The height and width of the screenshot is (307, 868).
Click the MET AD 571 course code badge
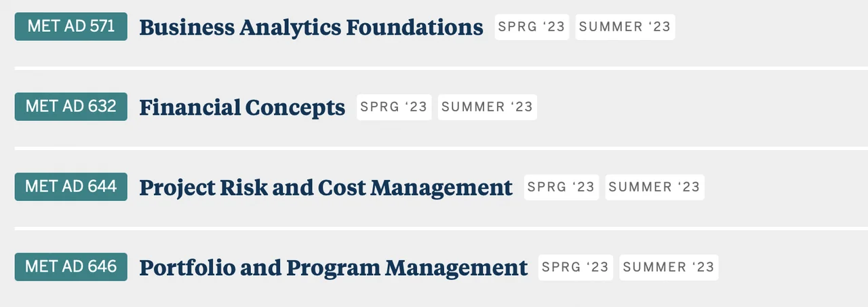click(71, 26)
